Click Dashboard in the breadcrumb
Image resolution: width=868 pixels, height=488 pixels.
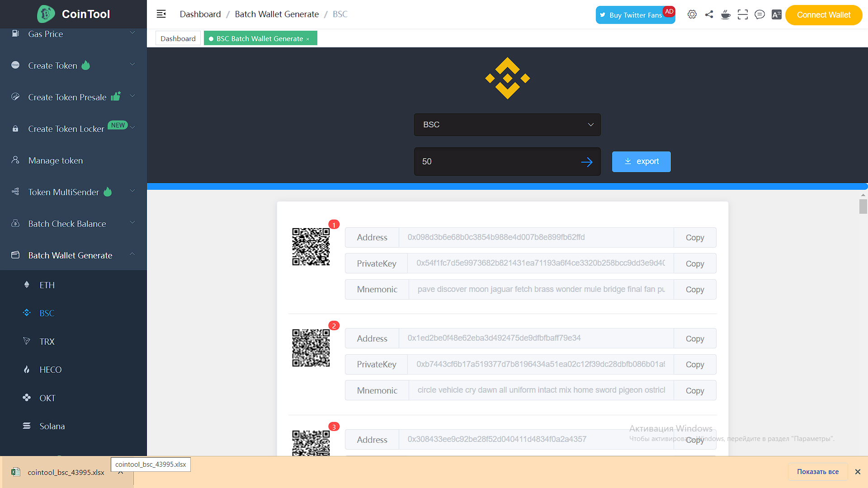tap(200, 14)
